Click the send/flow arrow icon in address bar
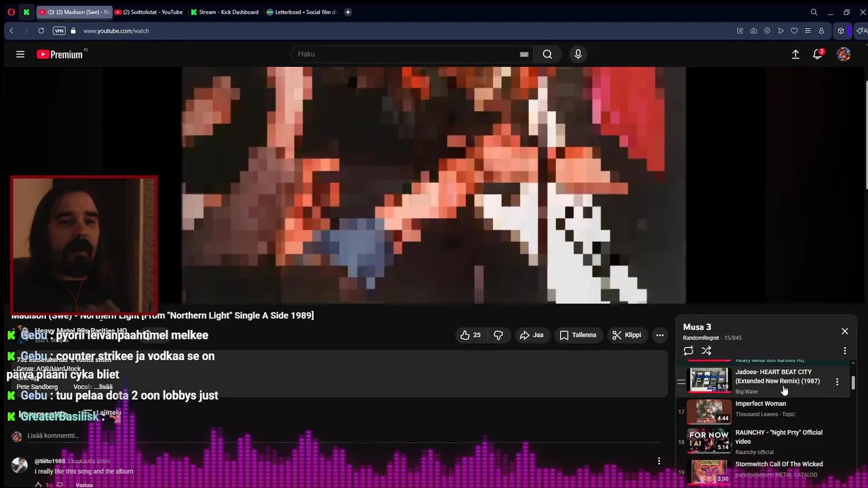This screenshot has width=868, height=488. pyautogui.click(x=781, y=30)
